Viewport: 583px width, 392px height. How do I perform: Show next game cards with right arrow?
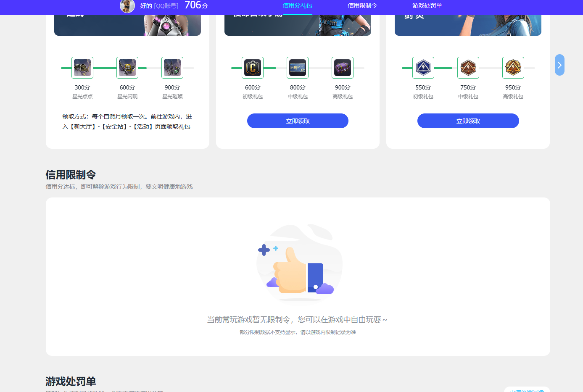pos(559,65)
